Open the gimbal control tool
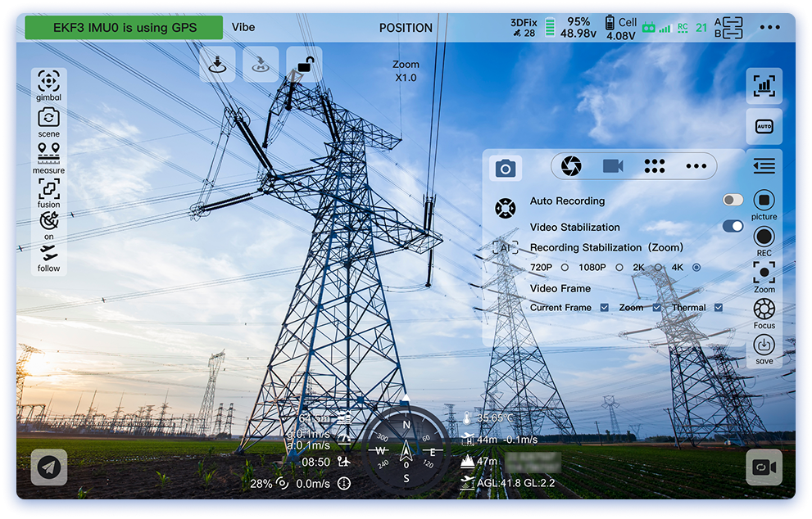Viewport: 812px width, 519px height. (49, 82)
